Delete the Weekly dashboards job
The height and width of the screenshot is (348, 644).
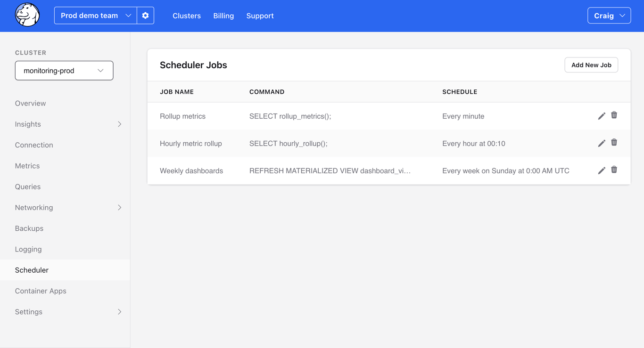point(614,170)
